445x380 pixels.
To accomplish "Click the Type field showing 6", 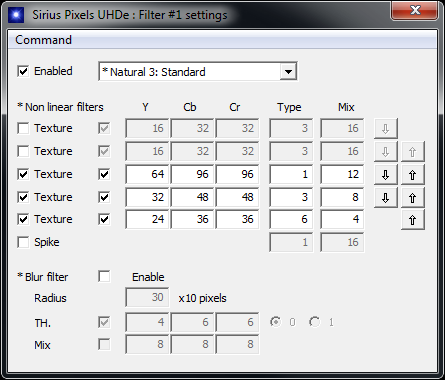I will 291,219.
